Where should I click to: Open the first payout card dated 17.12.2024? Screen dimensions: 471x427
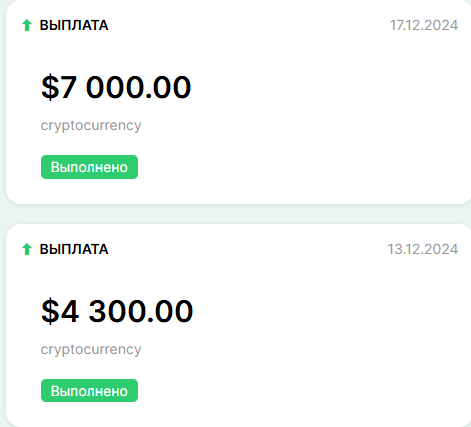coord(238,102)
